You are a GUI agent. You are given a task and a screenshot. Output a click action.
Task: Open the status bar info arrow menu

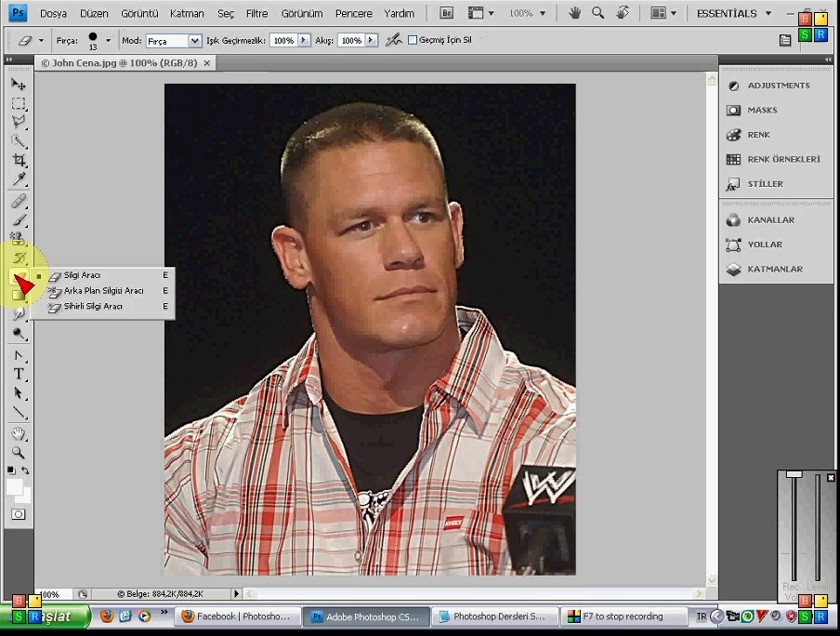click(x=236, y=593)
